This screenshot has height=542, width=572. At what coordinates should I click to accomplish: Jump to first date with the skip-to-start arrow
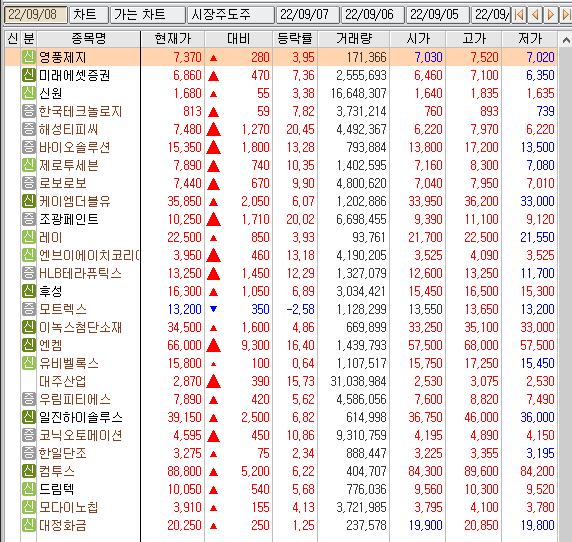(x=519, y=15)
